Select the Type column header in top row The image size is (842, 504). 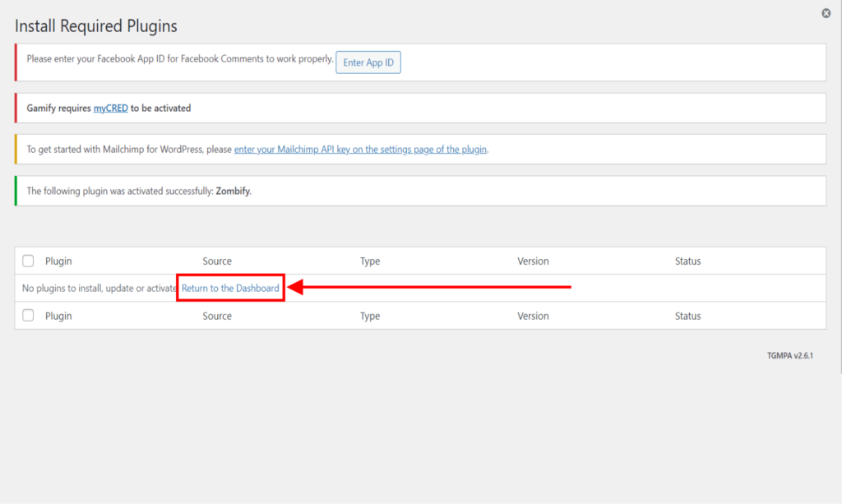tap(370, 261)
